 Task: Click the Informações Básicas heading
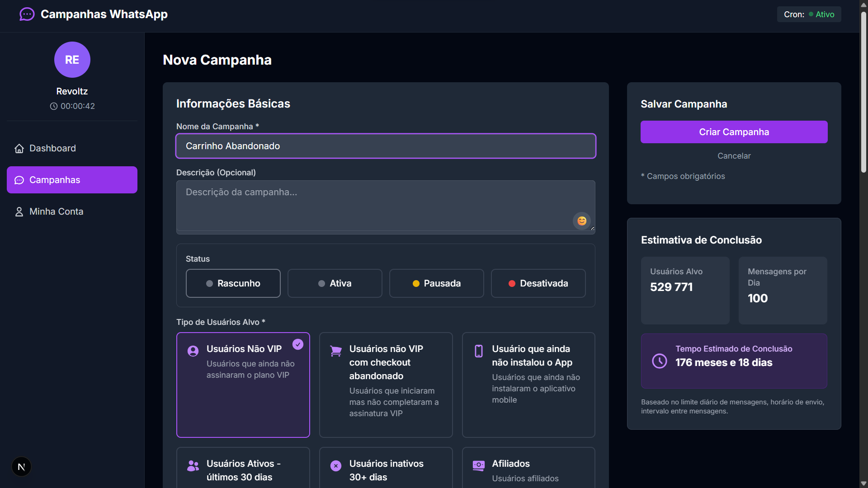coord(233,103)
